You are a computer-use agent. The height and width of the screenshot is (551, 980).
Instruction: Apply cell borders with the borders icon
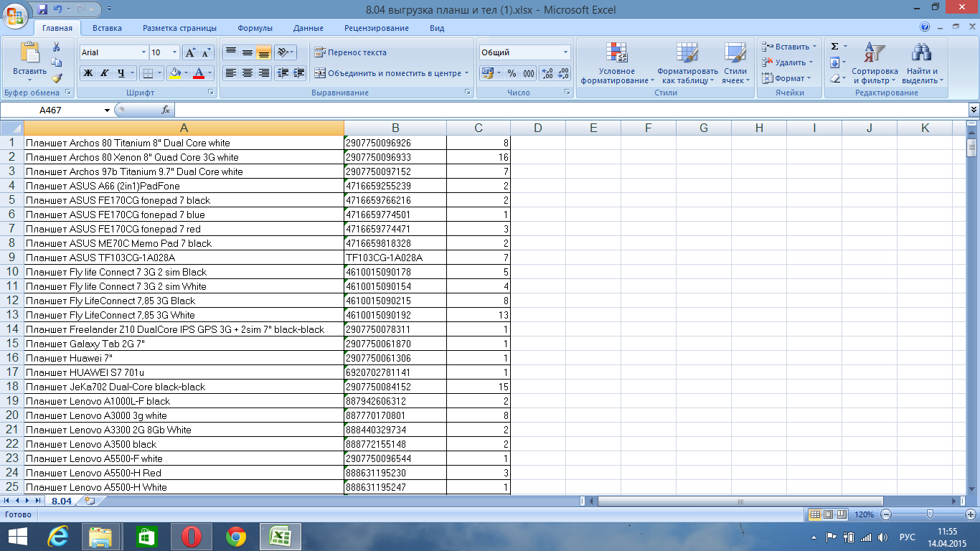tap(147, 73)
